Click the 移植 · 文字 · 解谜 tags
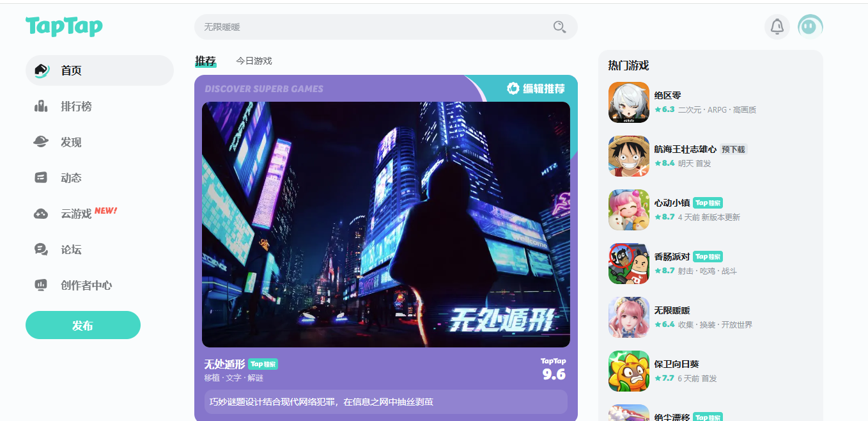This screenshot has height=421, width=868. [x=234, y=377]
